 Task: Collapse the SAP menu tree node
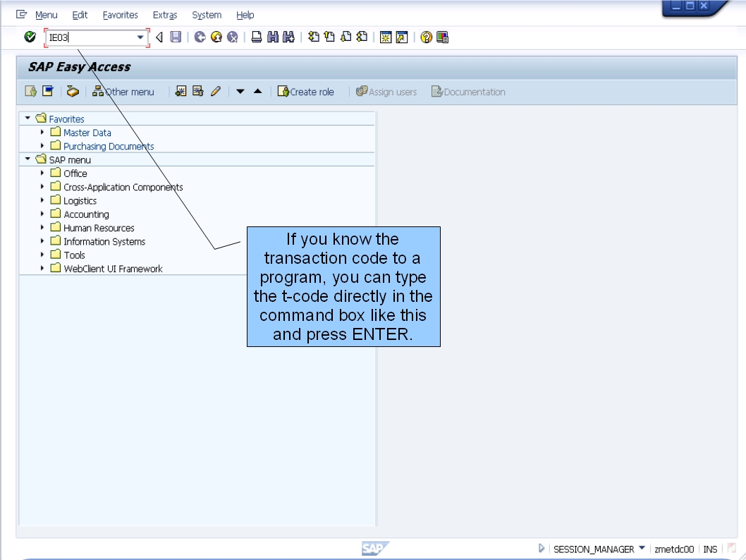[27, 159]
